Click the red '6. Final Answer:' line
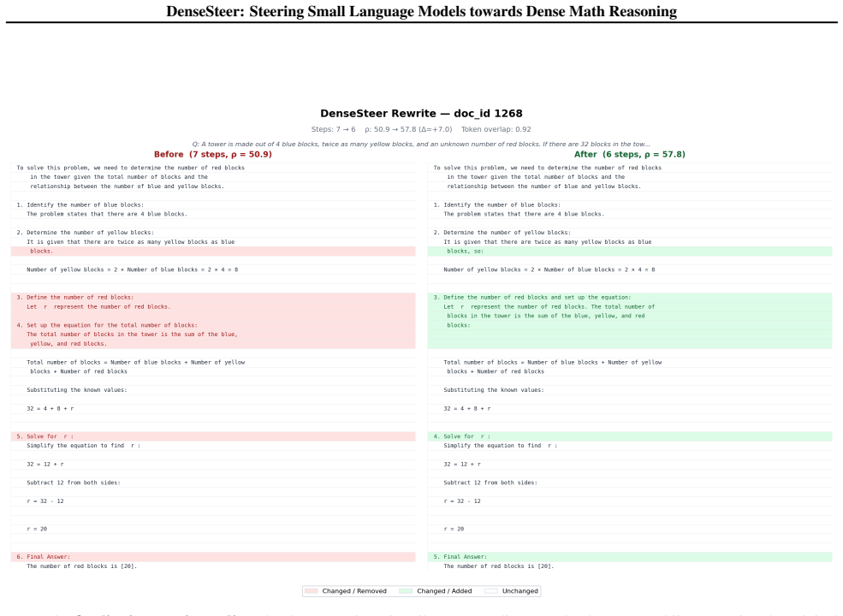Image resolution: width=843 pixels, height=616 pixels. (213, 557)
